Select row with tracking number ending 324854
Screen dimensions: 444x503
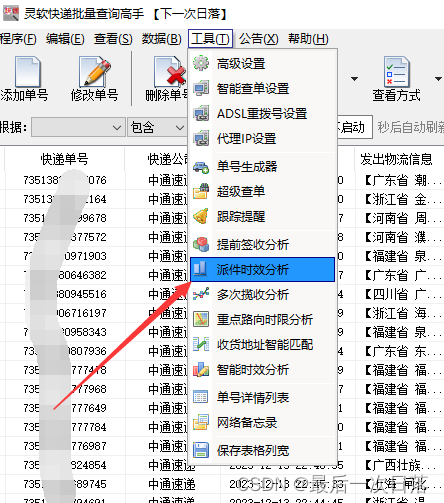pyautogui.click(x=65, y=465)
